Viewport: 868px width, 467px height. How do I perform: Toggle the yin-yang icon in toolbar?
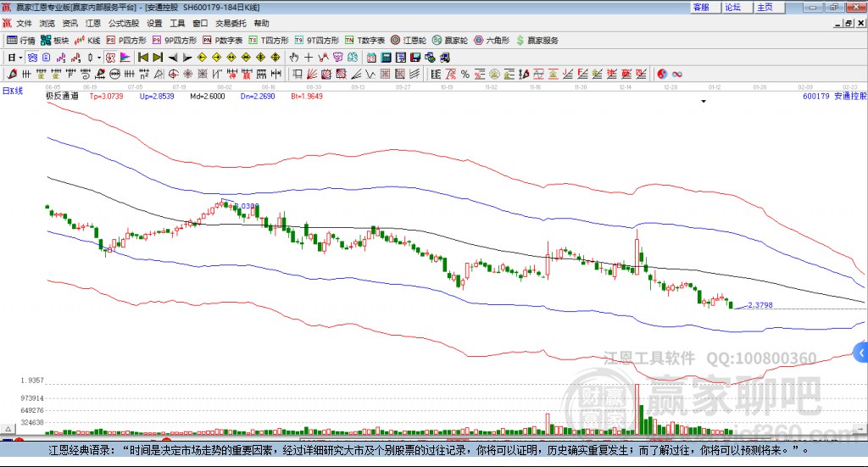pos(662,74)
